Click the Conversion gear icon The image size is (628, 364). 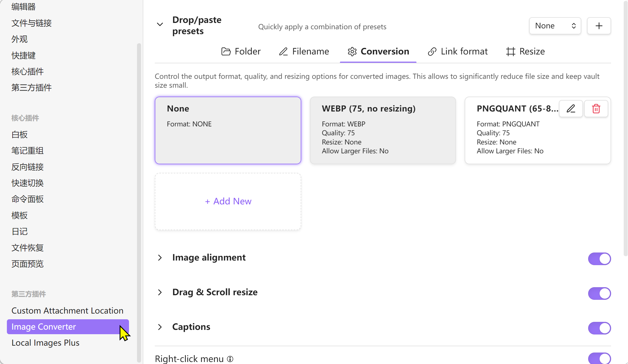point(352,52)
